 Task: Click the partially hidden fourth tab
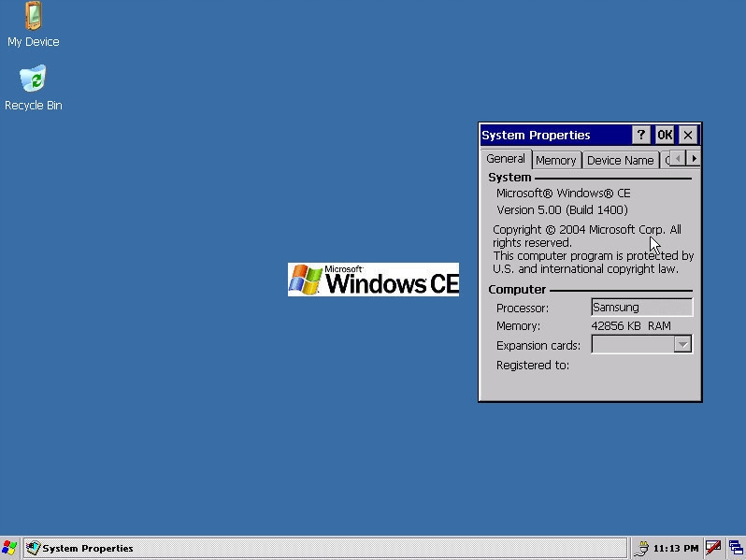[666, 161]
